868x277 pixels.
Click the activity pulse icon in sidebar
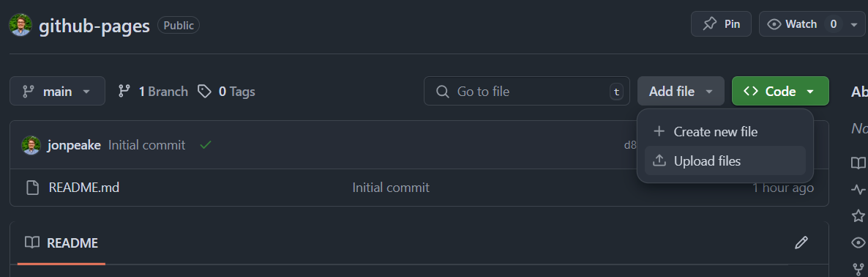858,190
